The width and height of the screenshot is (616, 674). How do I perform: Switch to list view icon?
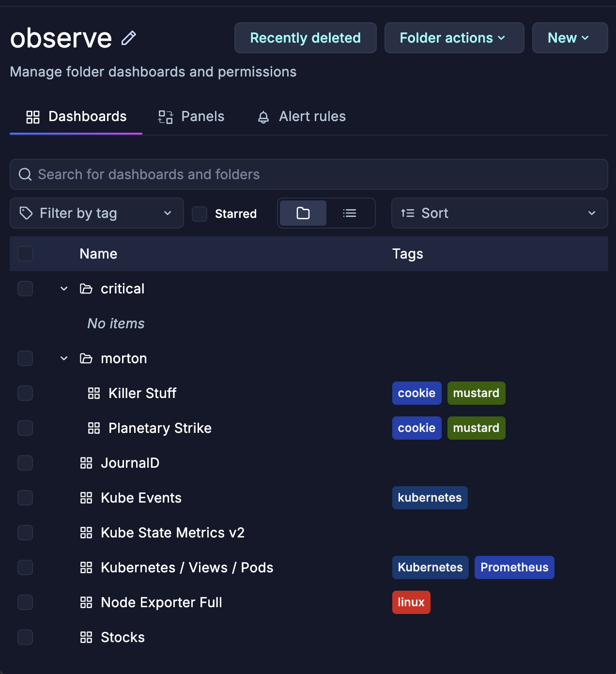tap(350, 213)
